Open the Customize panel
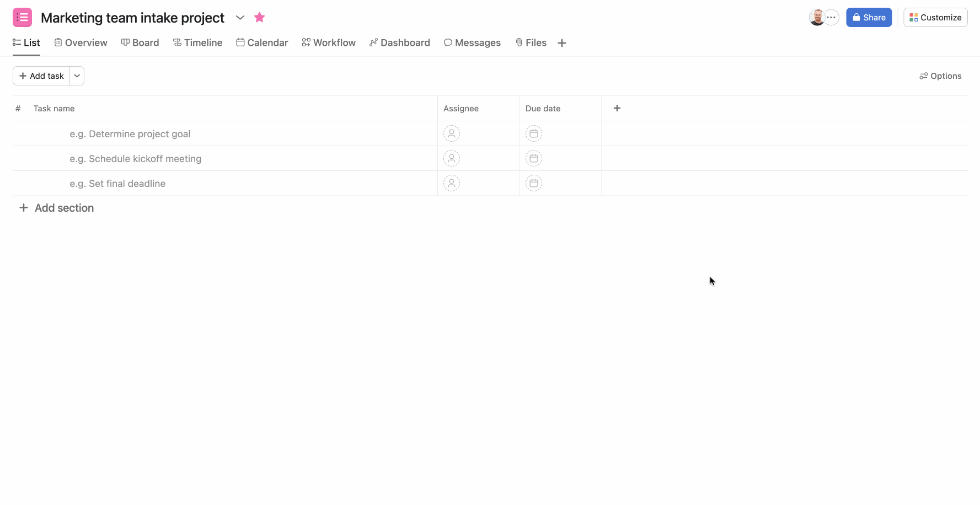 tap(935, 17)
